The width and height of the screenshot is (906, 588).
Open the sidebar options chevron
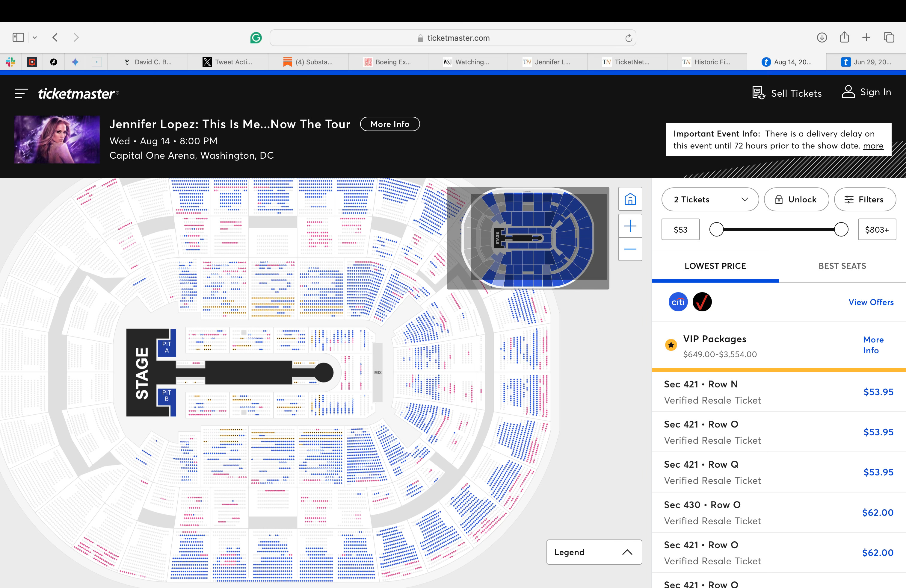35,38
